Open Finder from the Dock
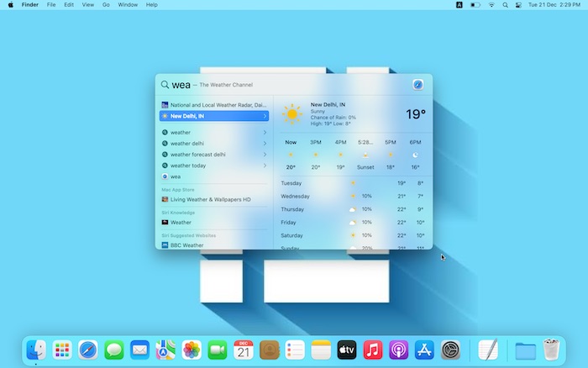This screenshot has height=368, width=588. (36, 350)
